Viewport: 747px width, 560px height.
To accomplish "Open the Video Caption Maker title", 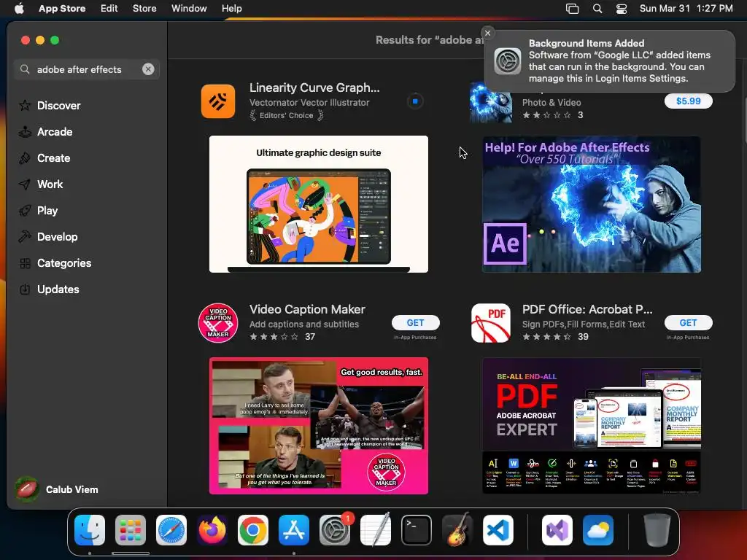I will tap(307, 309).
